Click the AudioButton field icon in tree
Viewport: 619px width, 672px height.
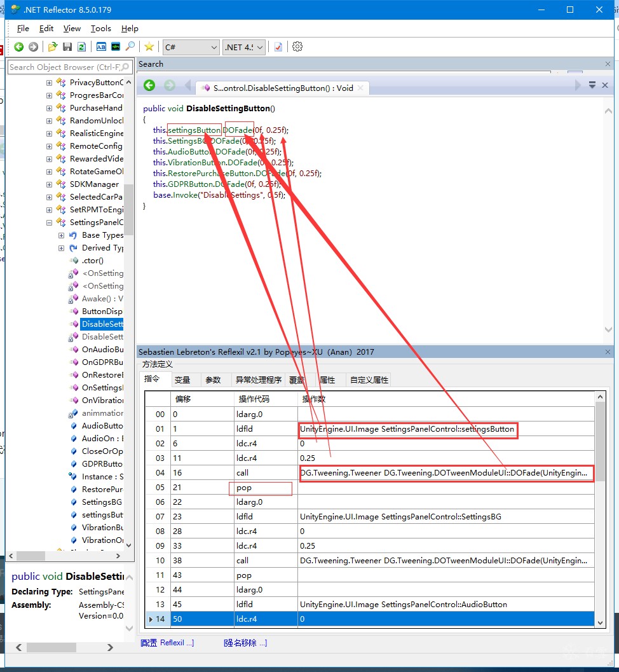(x=74, y=425)
